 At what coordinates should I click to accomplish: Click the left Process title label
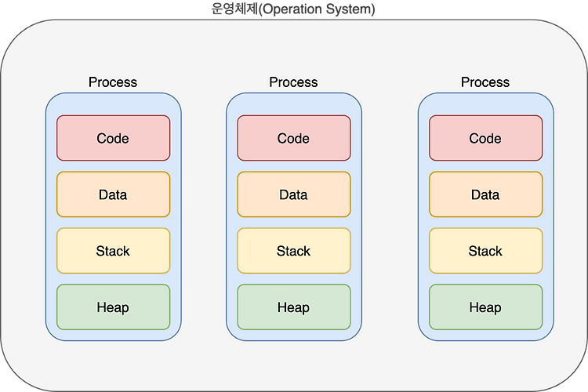click(113, 82)
